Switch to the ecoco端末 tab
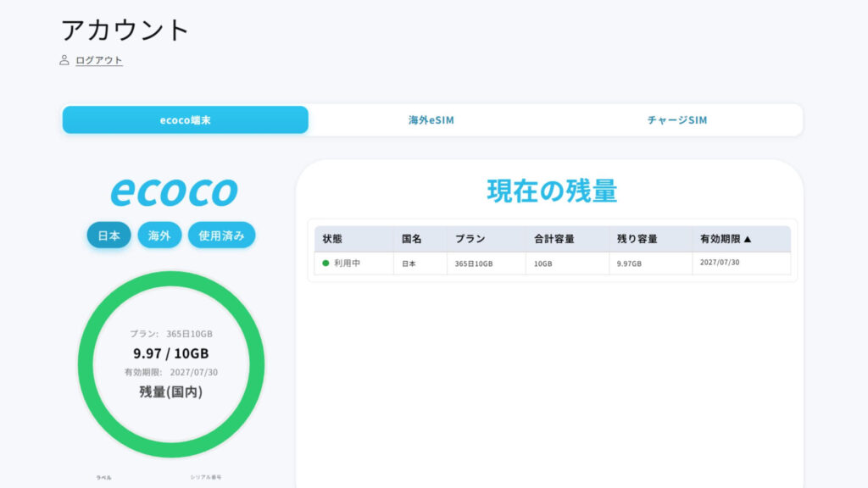868x488 pixels. pos(186,120)
